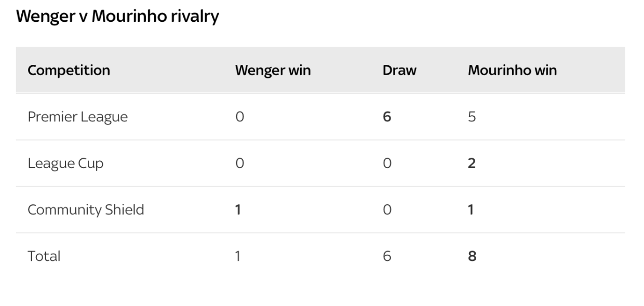Click Community Shield Mourinho win value 1
This screenshot has width=644, height=306.
point(472,210)
